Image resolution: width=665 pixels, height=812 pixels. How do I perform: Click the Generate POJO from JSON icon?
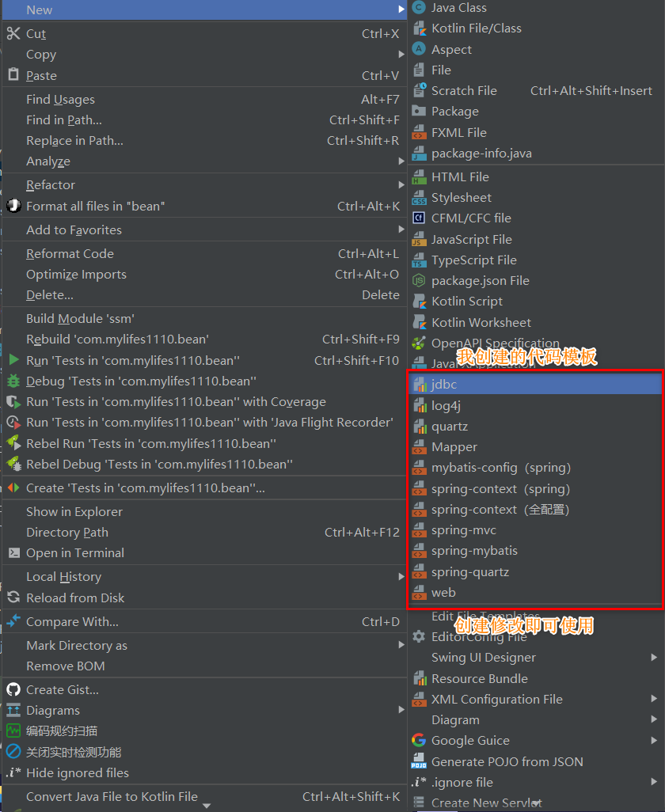click(x=419, y=762)
